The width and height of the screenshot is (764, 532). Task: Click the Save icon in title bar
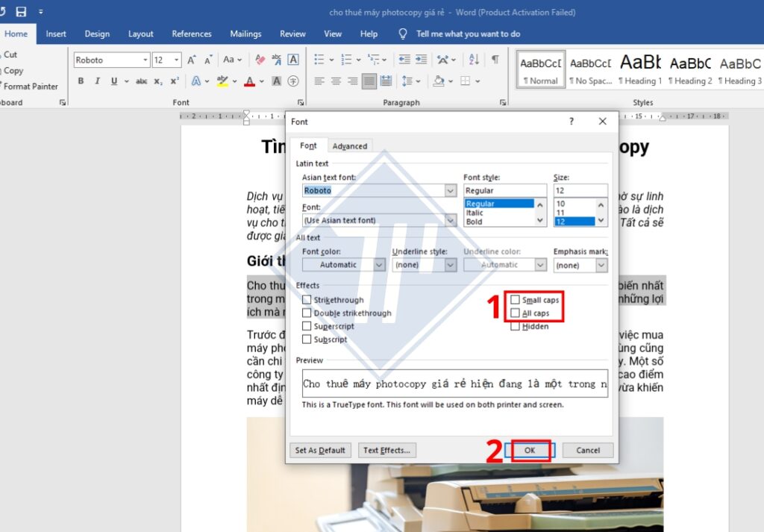(x=21, y=11)
